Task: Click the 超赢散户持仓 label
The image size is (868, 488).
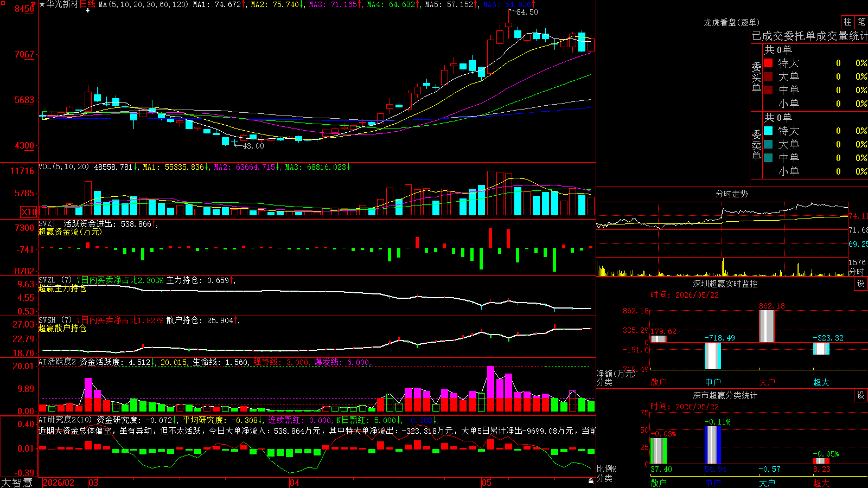Action: click(62, 329)
